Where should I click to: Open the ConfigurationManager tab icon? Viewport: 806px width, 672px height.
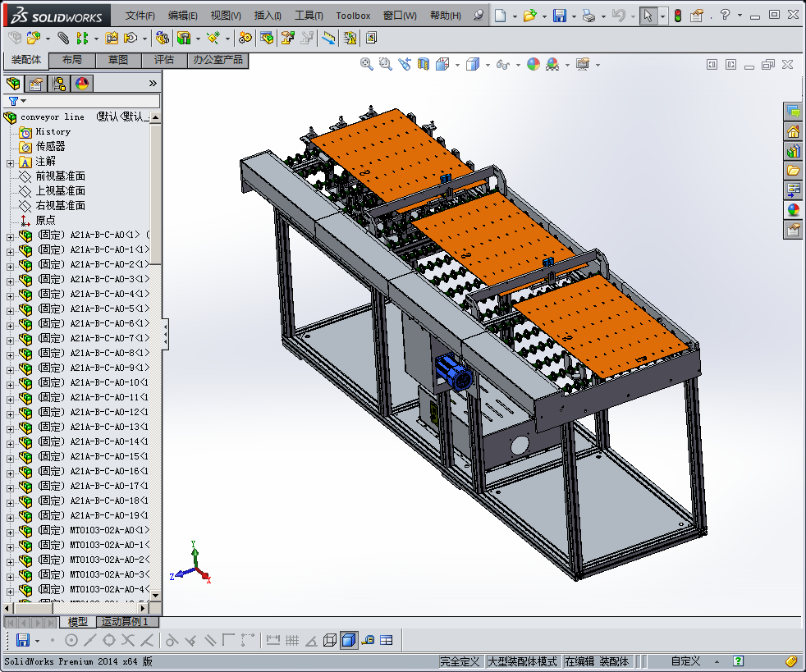(59, 83)
